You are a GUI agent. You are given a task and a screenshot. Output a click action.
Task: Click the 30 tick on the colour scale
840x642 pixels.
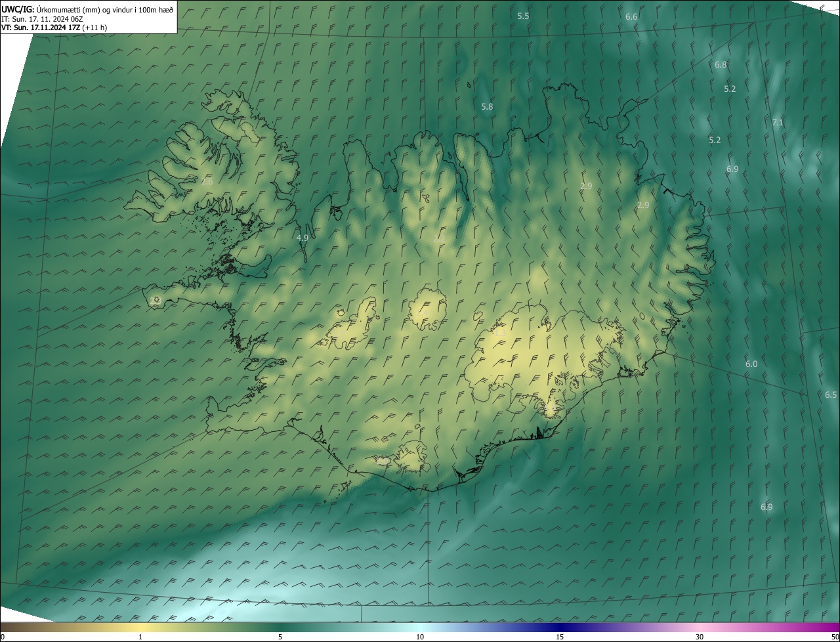click(x=700, y=637)
